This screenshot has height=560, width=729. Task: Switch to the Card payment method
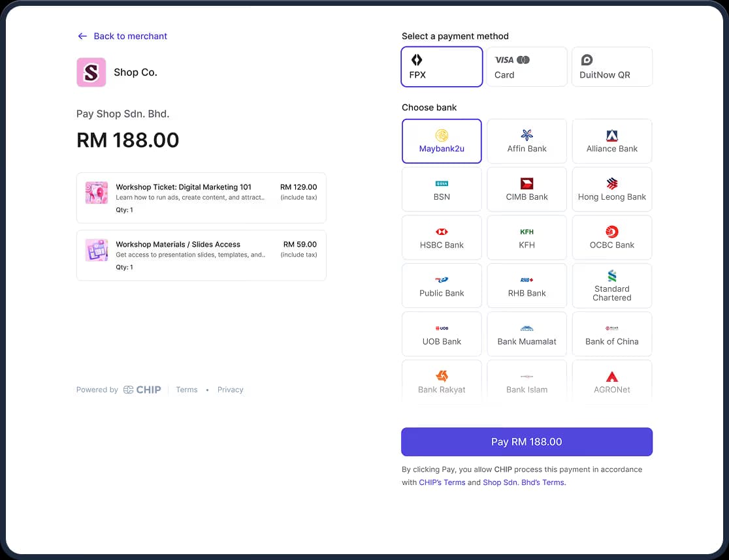526,67
